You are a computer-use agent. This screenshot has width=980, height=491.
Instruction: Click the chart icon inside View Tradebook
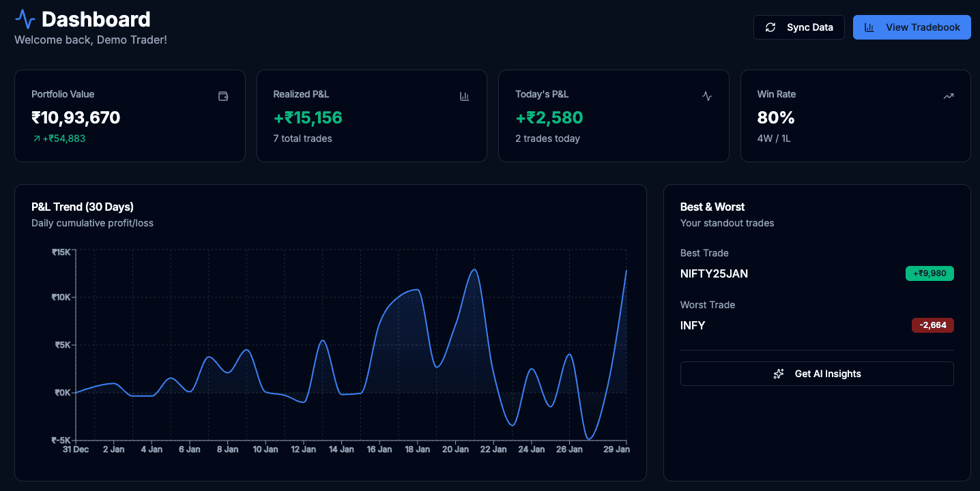(x=869, y=27)
